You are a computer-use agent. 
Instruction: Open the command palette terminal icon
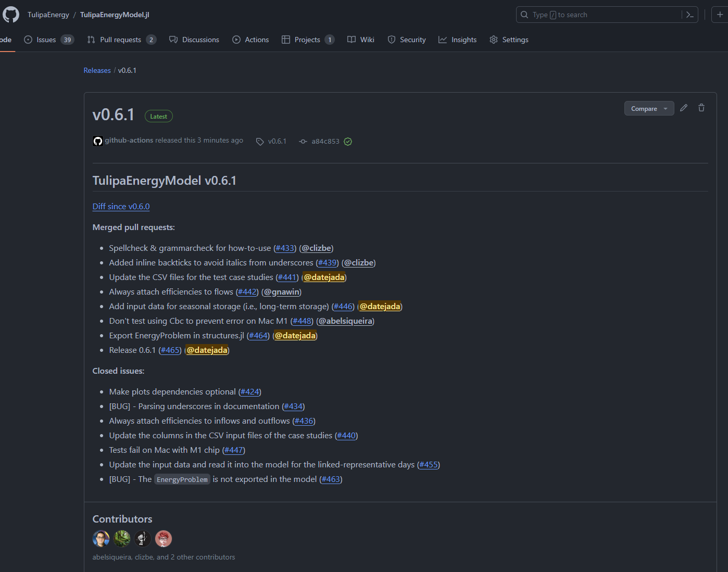pos(689,15)
